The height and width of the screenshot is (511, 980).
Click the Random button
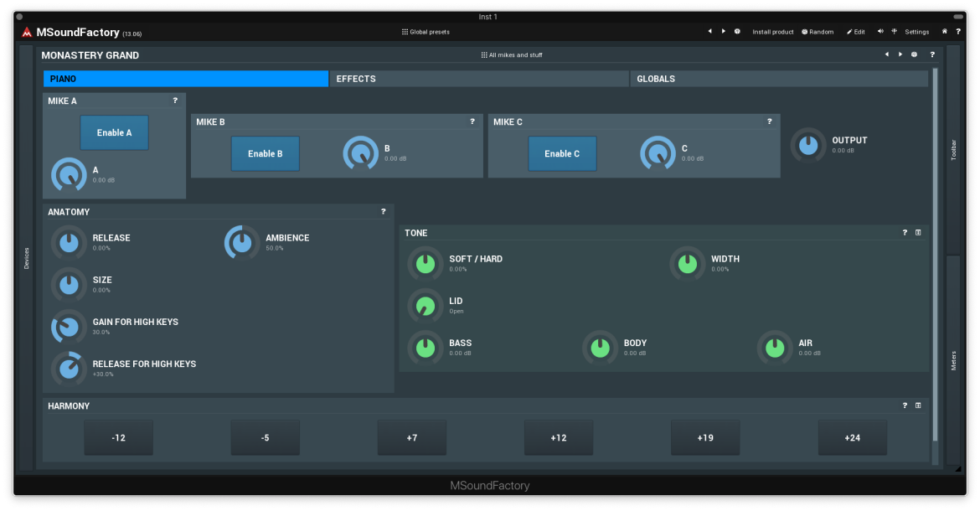point(818,32)
